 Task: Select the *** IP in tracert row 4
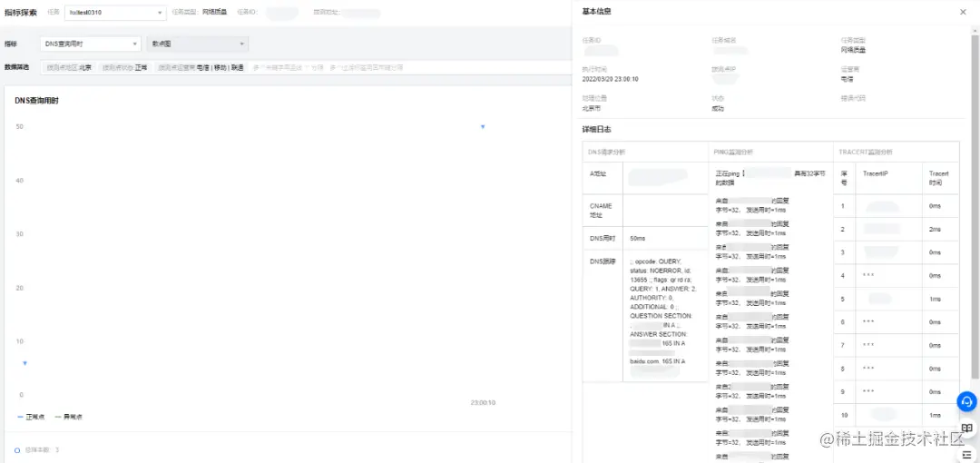(868, 275)
